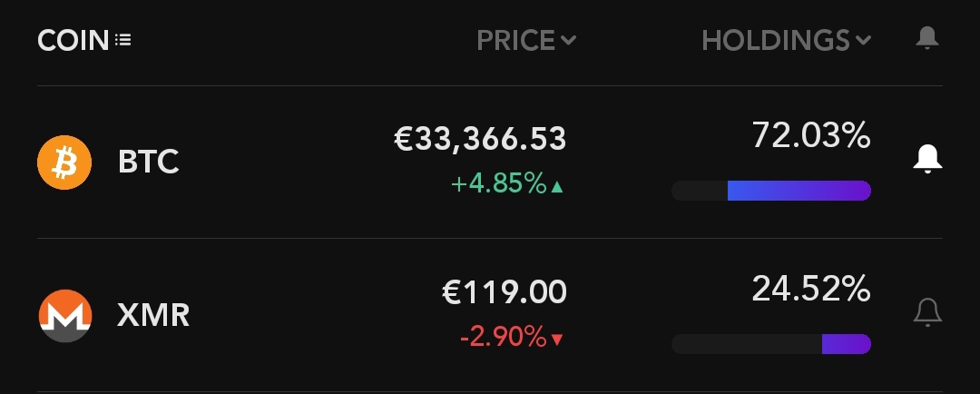Click the €119.00 XMR price
This screenshot has height=394, width=980.
505,292
